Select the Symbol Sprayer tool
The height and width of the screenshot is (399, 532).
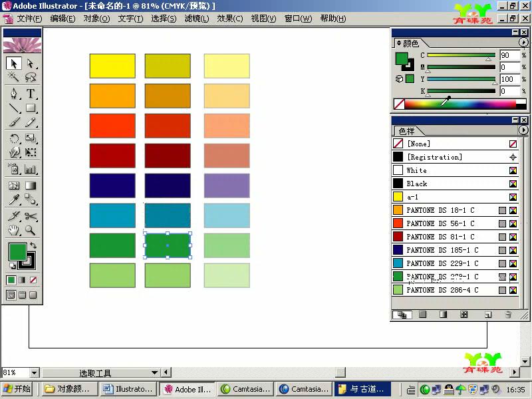(14, 169)
